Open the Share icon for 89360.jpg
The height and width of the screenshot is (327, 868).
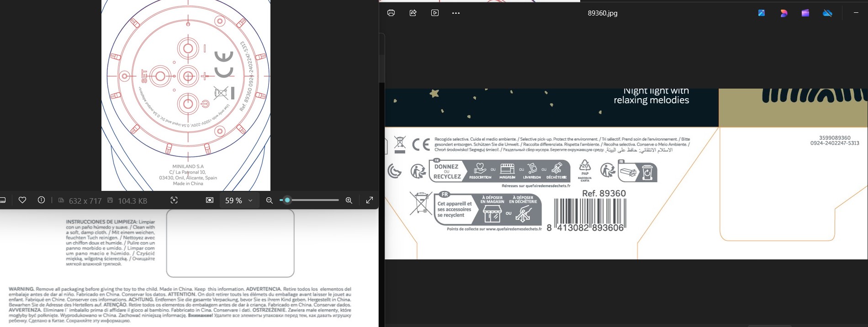[413, 13]
